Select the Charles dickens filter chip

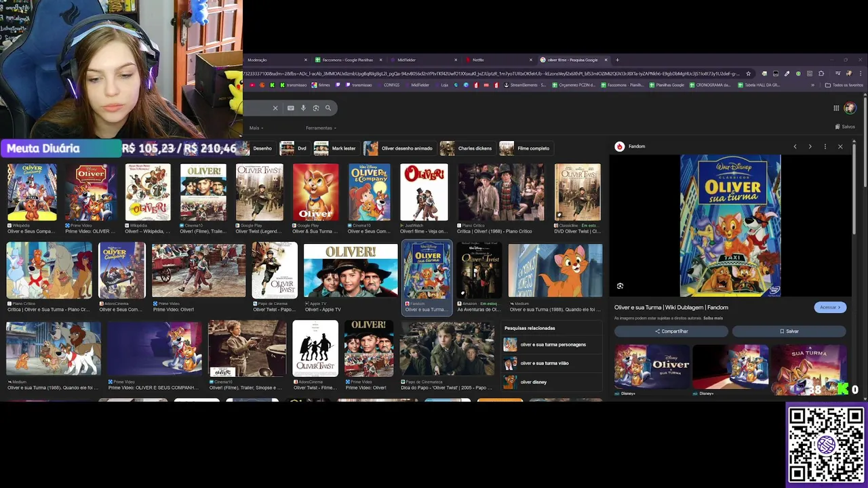point(467,148)
